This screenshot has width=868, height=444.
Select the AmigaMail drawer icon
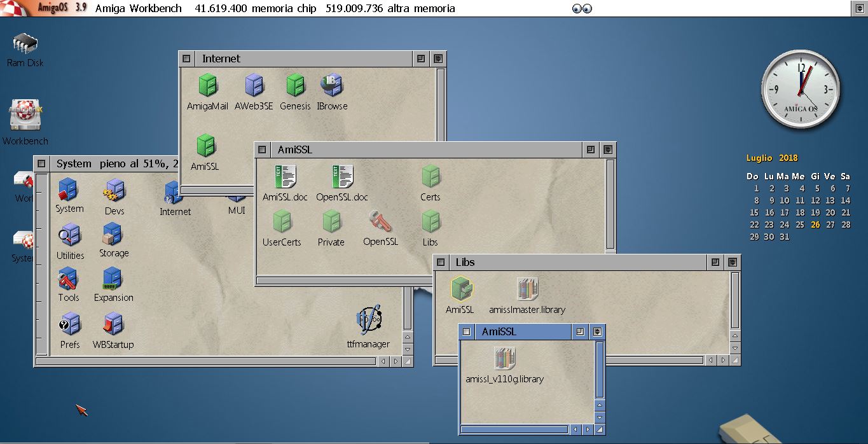[207, 86]
